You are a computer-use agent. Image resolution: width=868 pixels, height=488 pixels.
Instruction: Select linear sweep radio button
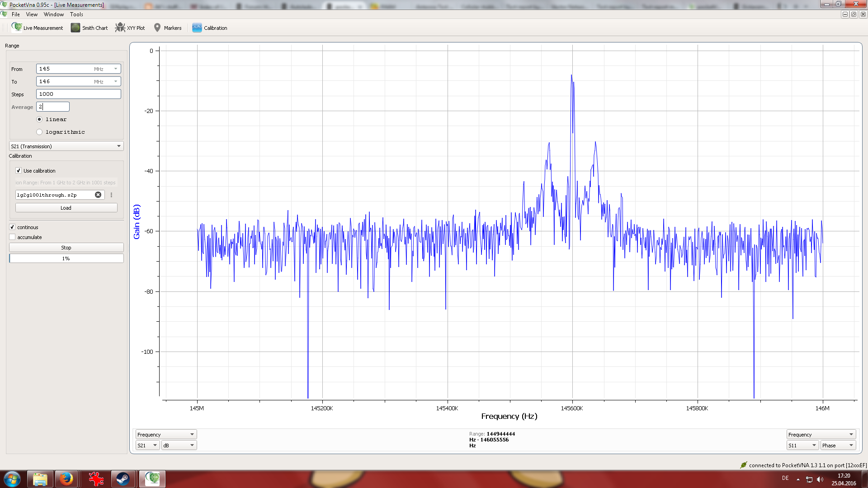click(x=39, y=119)
